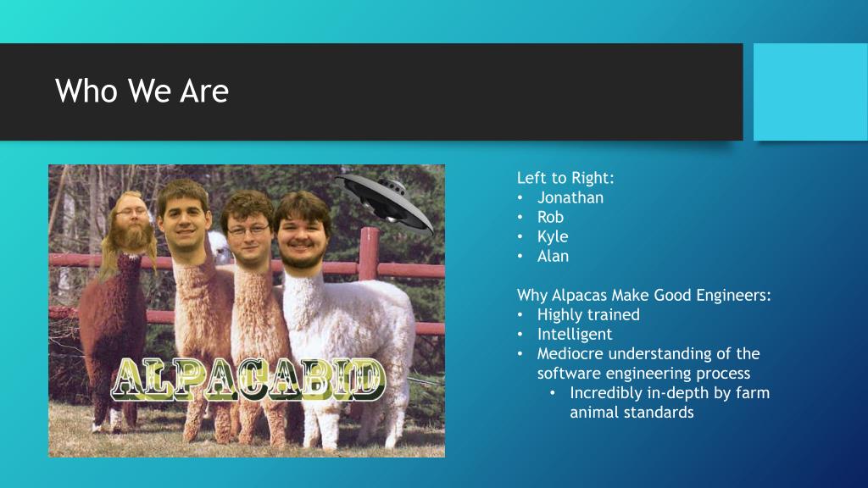Click the 'Who We Are' slide title
868x488 pixels.
[x=142, y=91]
